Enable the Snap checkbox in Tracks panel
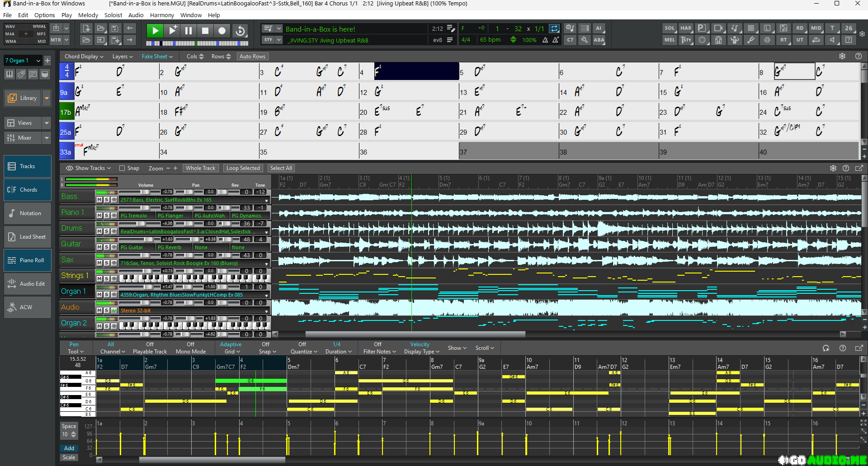The image size is (868, 466). 122,168
